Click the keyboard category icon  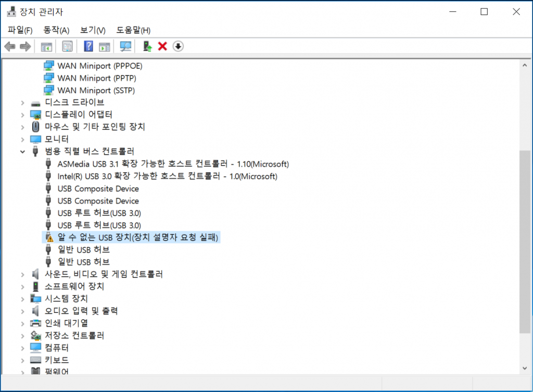pyautogui.click(x=36, y=360)
